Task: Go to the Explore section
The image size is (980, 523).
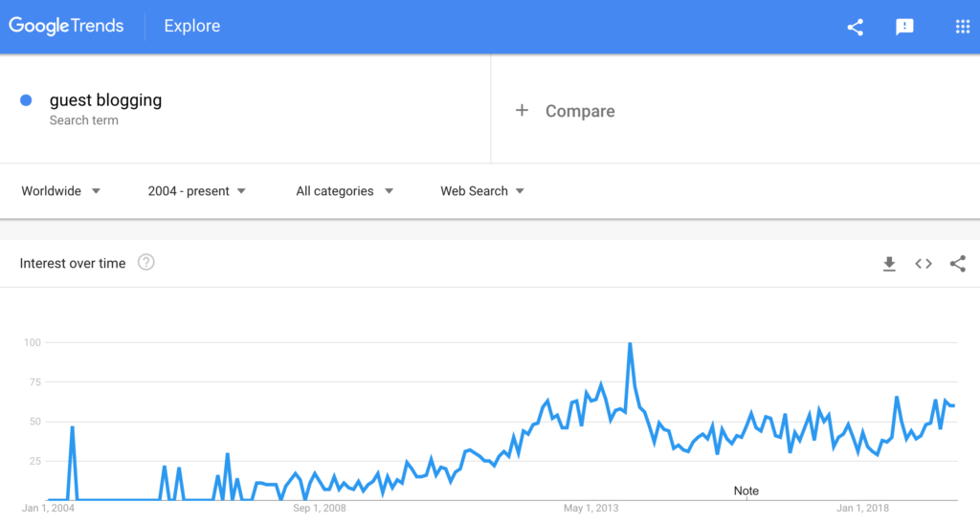Action: click(191, 26)
